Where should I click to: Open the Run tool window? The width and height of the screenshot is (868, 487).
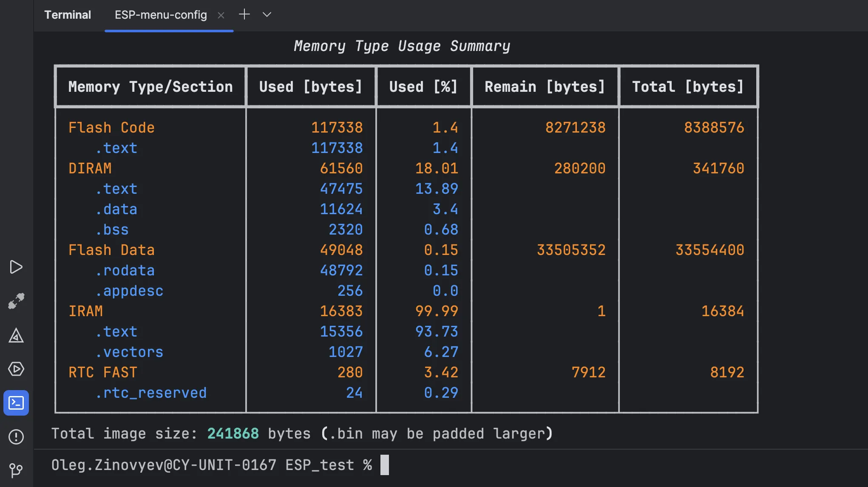(x=16, y=267)
